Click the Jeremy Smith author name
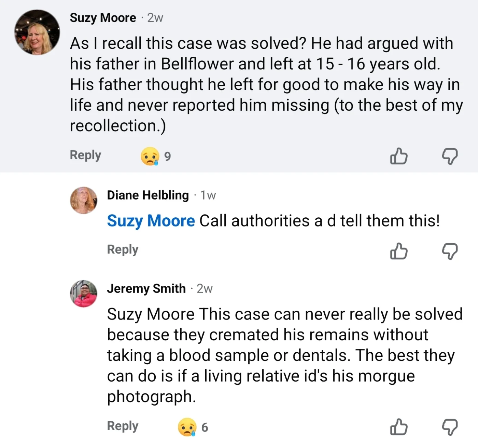 (146, 289)
